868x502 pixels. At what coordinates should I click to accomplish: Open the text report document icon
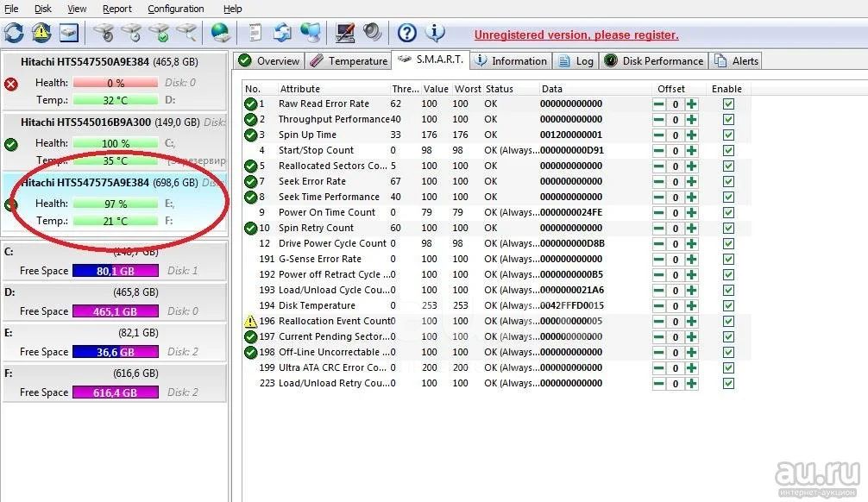[x=255, y=33]
